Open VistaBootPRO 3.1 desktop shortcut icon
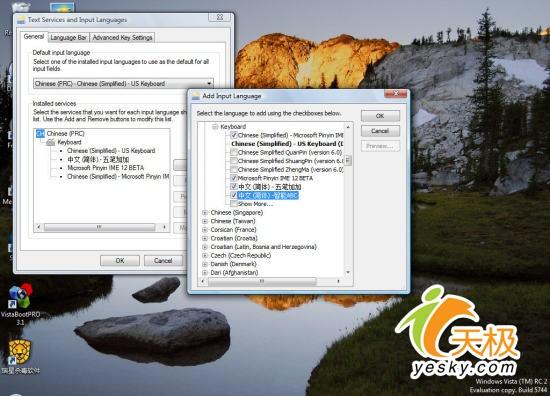Viewport: 550px width, 396px height. click(x=20, y=297)
